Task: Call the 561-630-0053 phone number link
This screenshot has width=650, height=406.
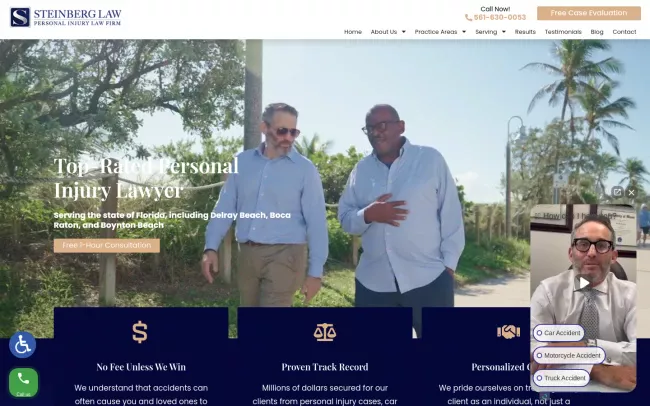Action: coord(495,17)
